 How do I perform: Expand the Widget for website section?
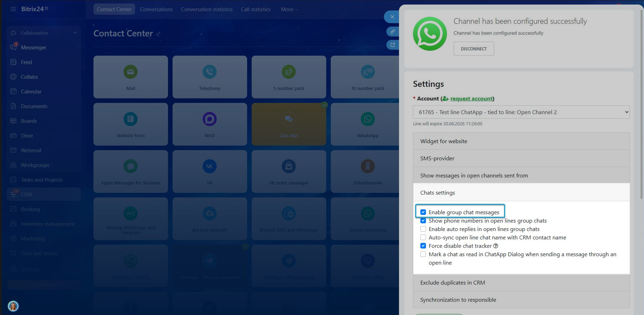coord(521,141)
